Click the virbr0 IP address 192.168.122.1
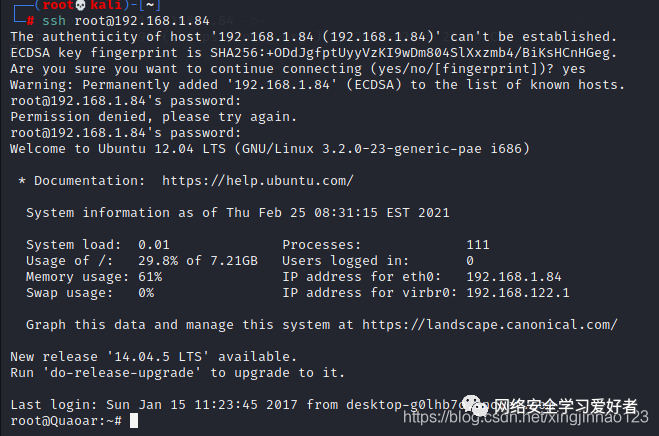This screenshot has width=659, height=436. (x=517, y=293)
